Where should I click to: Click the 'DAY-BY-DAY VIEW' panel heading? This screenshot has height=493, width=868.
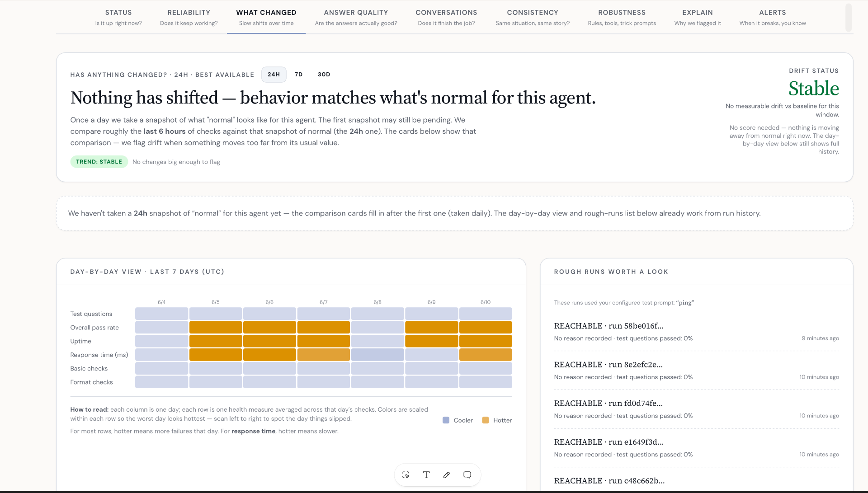pyautogui.click(x=147, y=272)
